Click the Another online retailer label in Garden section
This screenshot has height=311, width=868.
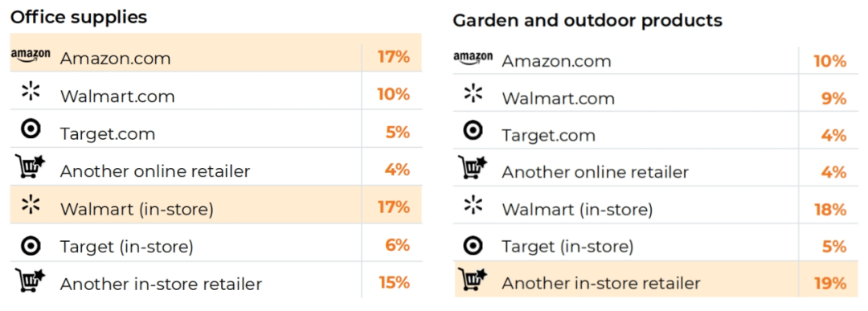(595, 172)
